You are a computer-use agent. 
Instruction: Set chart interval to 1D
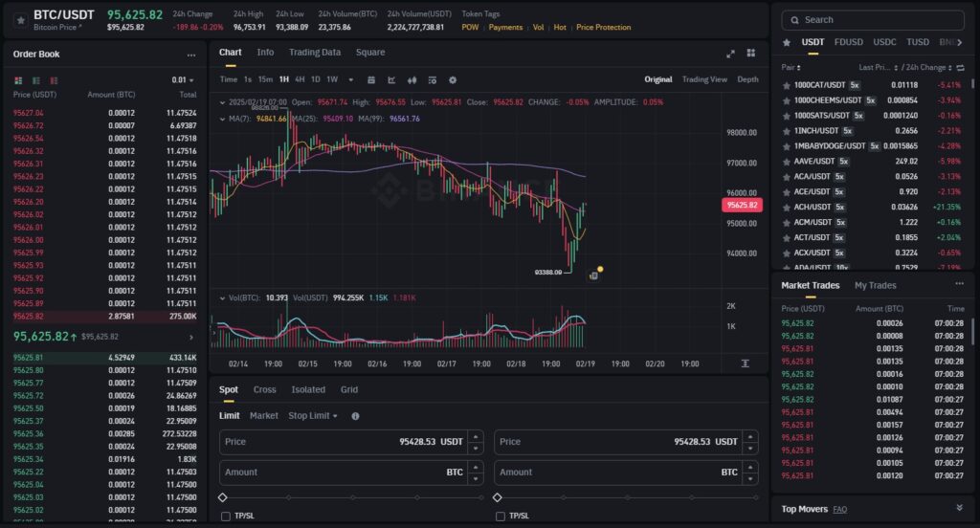point(316,80)
